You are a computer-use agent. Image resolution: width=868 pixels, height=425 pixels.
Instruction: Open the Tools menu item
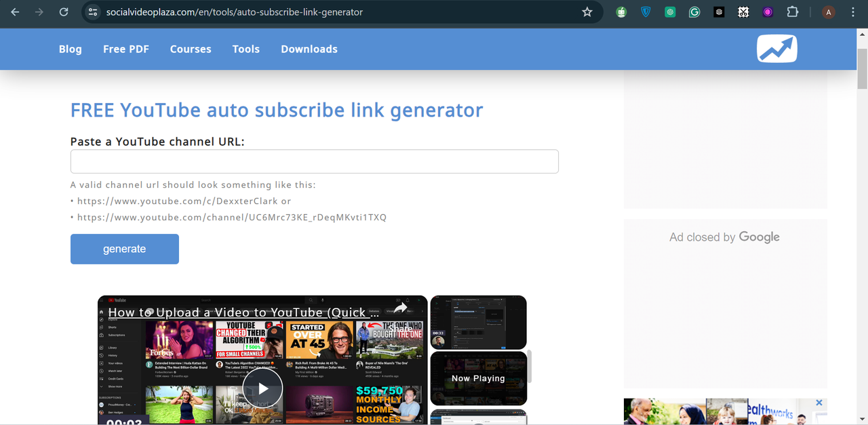pyautogui.click(x=246, y=49)
